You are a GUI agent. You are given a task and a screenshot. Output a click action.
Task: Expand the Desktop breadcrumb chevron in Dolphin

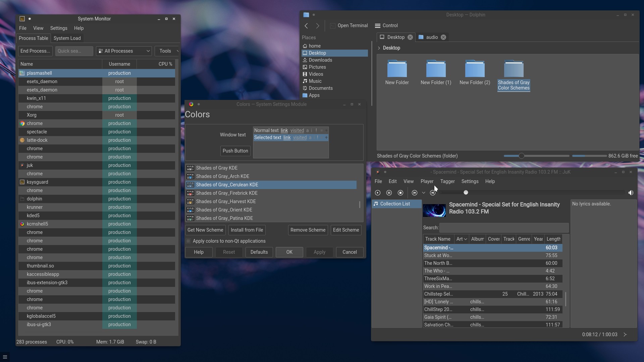click(379, 48)
